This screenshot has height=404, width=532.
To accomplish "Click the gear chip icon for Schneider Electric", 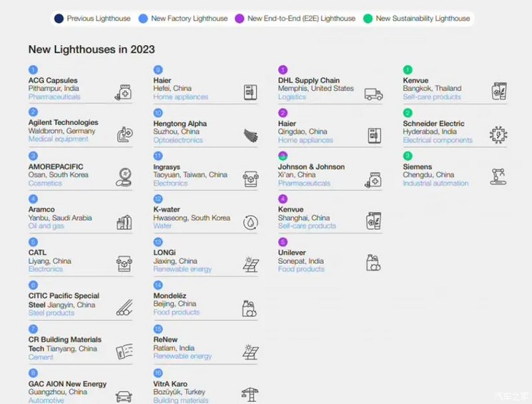I will coord(498,134).
